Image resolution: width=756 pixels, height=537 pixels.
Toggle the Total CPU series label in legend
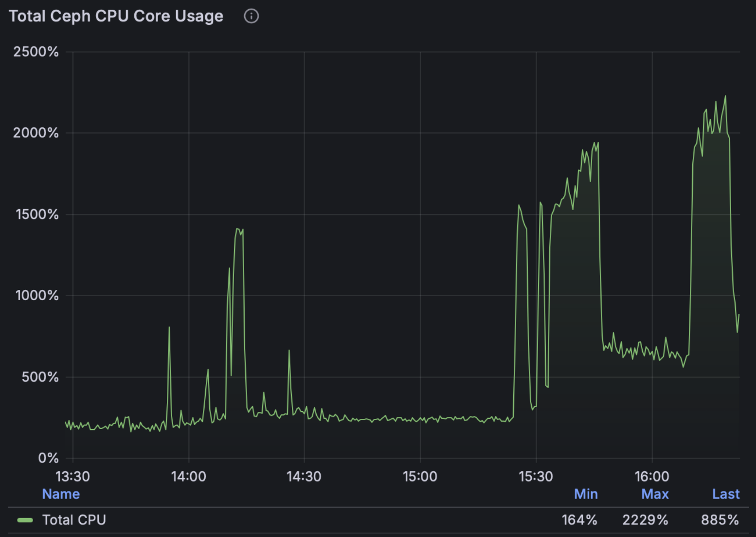coord(74,520)
